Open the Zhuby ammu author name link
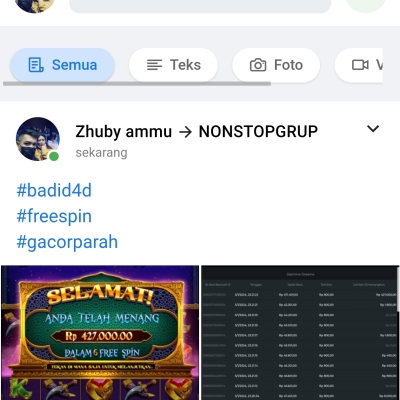This screenshot has width=400, height=400. coord(124,131)
